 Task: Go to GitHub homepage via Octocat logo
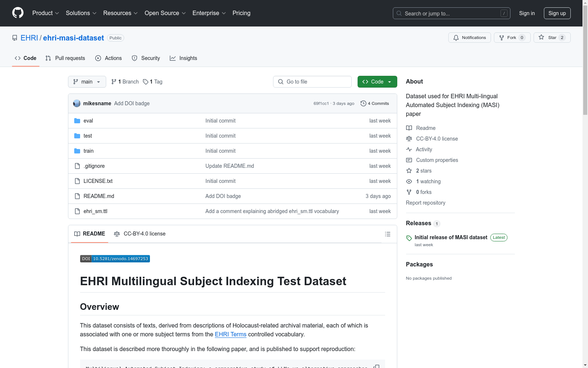click(x=18, y=13)
